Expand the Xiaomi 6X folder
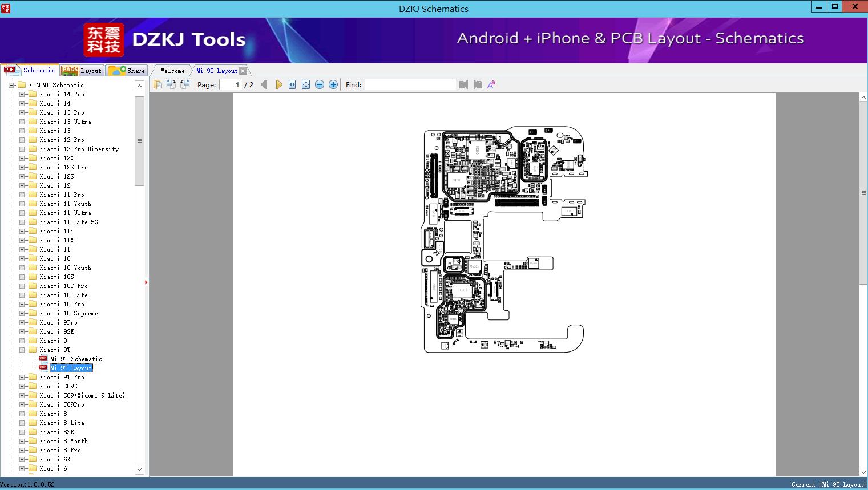The height and width of the screenshot is (490, 868). tap(22, 459)
